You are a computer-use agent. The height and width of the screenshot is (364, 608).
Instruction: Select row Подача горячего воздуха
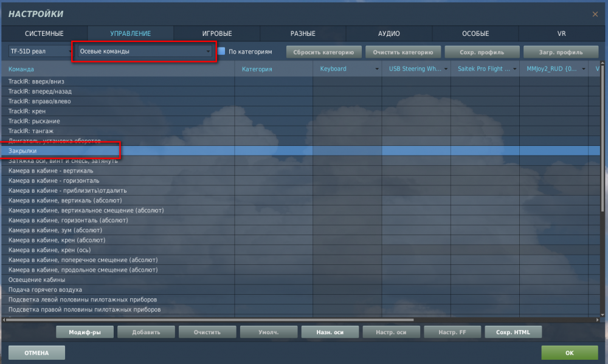tap(301, 290)
